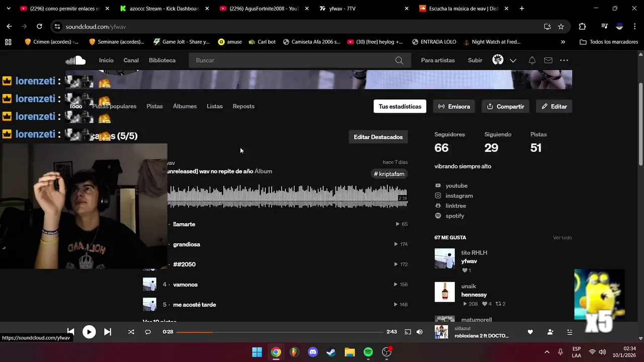Bookmark this page star icon
Screen dimensions: 644x362
(x=561, y=26)
